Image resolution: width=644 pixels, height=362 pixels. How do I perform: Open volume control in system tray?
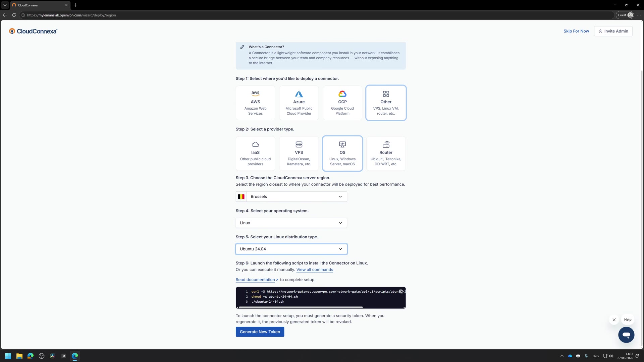[x=611, y=356]
